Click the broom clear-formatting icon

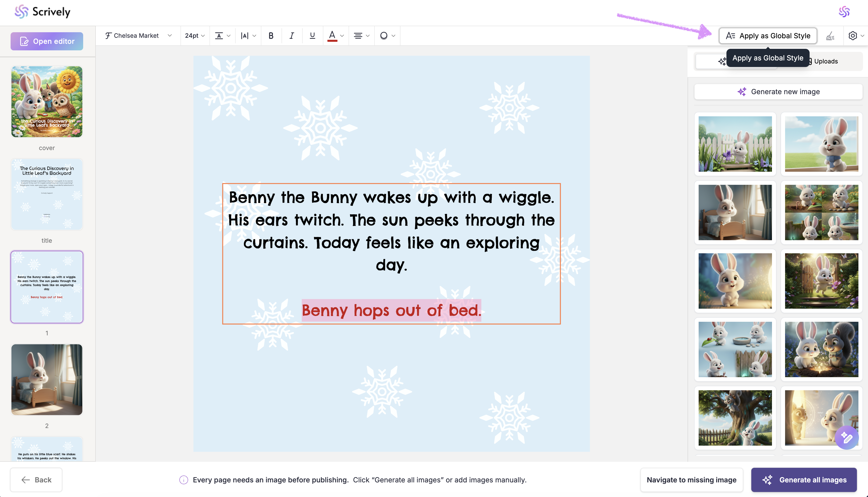pos(830,36)
